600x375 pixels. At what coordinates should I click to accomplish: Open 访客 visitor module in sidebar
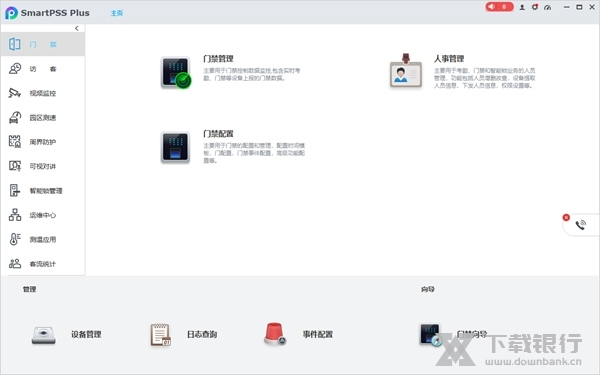(42, 69)
